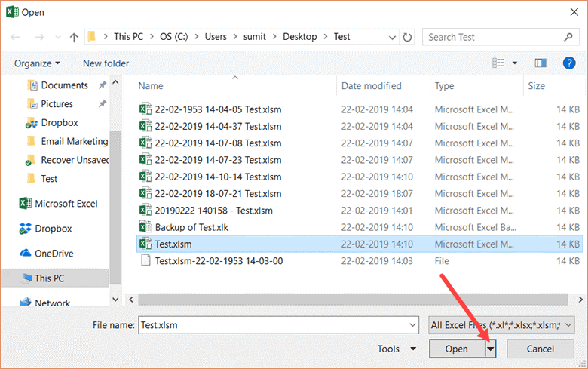Click the change view layout icon
Image resolution: width=588 pixels, height=369 pixels.
498,63
